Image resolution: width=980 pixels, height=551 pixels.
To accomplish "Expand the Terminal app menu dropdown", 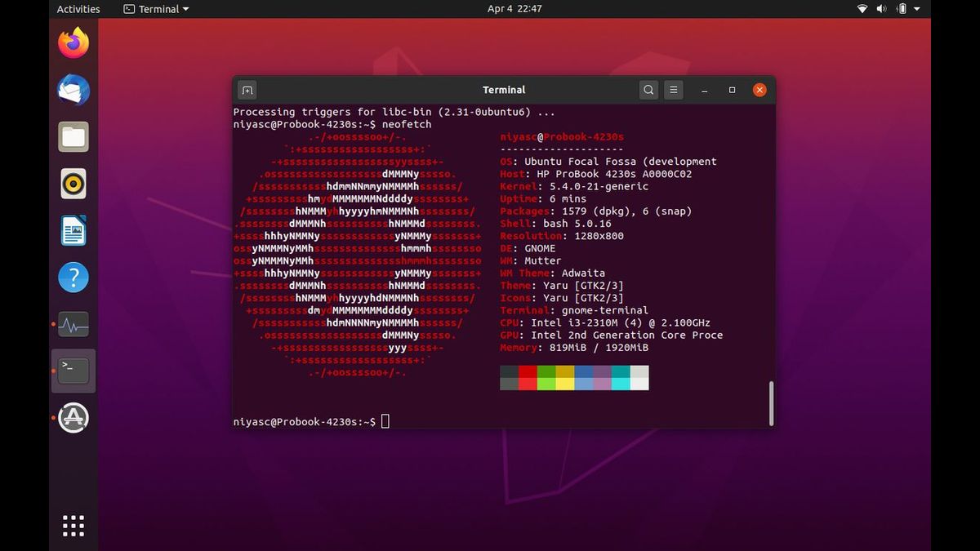I will (156, 9).
